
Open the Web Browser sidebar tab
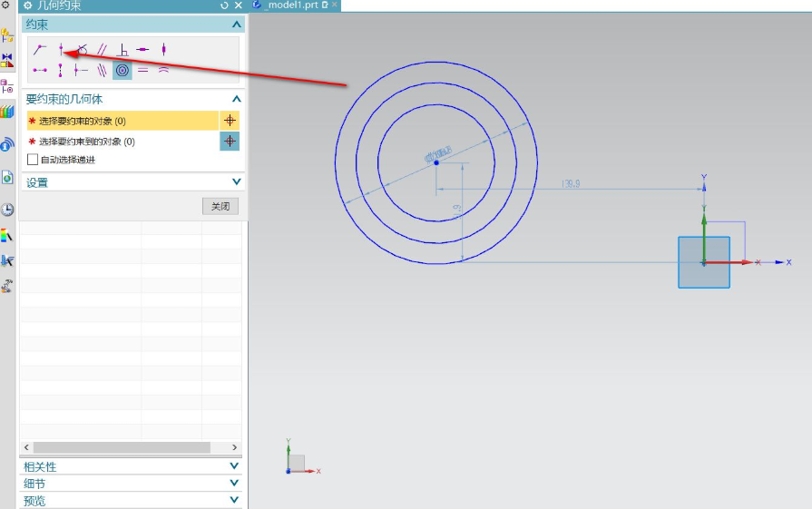(7, 178)
